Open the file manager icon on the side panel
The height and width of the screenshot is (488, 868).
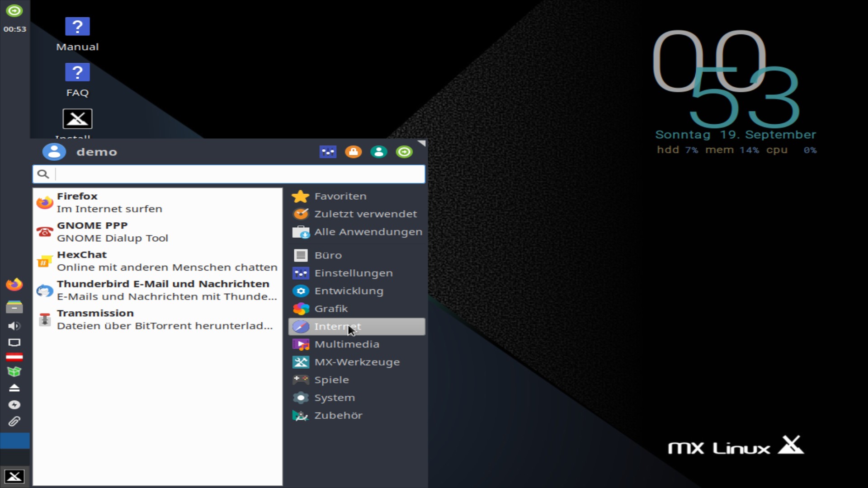point(14,307)
